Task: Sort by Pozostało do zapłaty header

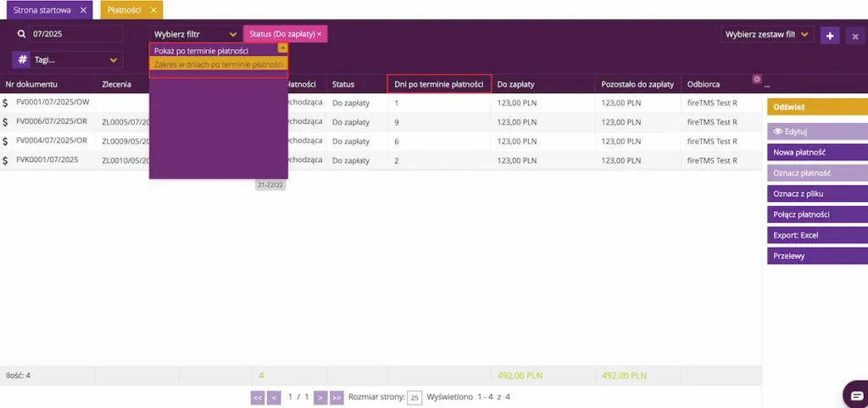Action: coord(637,85)
